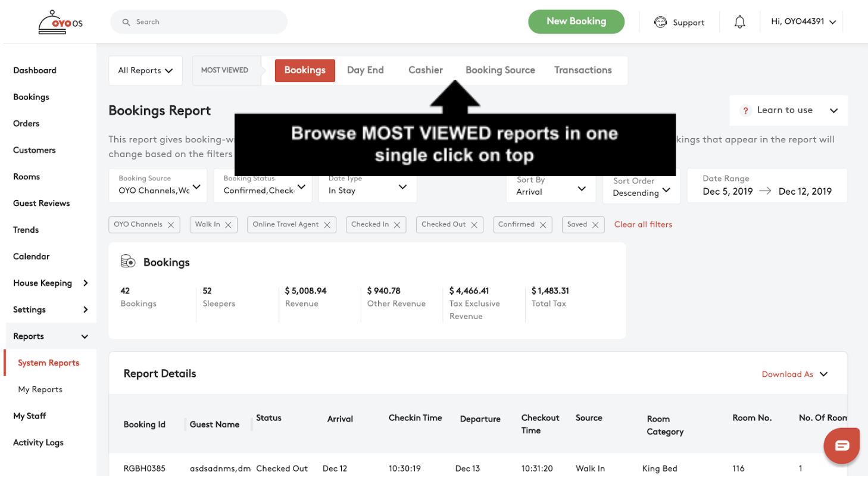Open the notifications bell
Viewport: 868px width, 481px height.
739,22
